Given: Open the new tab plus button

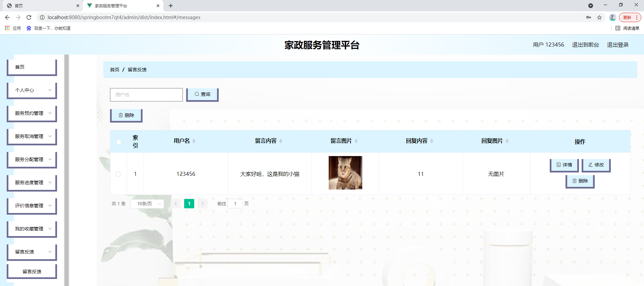Looking at the screenshot, I should pos(171,6).
